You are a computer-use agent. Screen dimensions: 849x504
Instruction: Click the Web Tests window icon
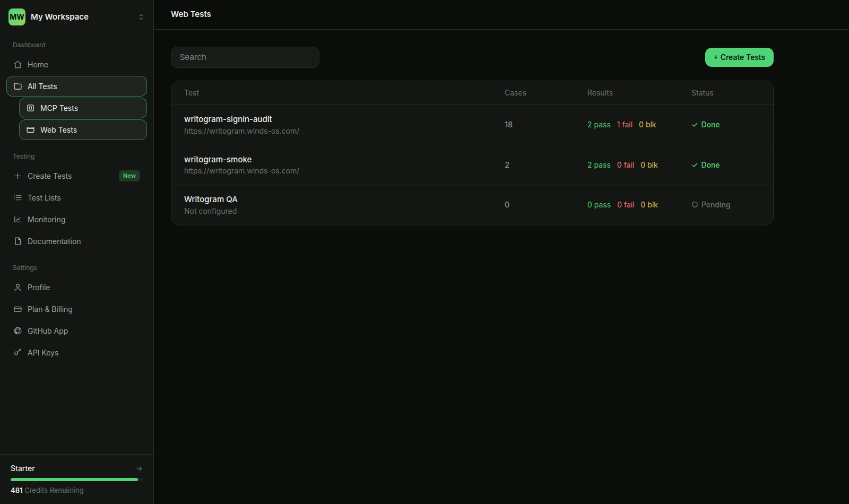(x=30, y=130)
